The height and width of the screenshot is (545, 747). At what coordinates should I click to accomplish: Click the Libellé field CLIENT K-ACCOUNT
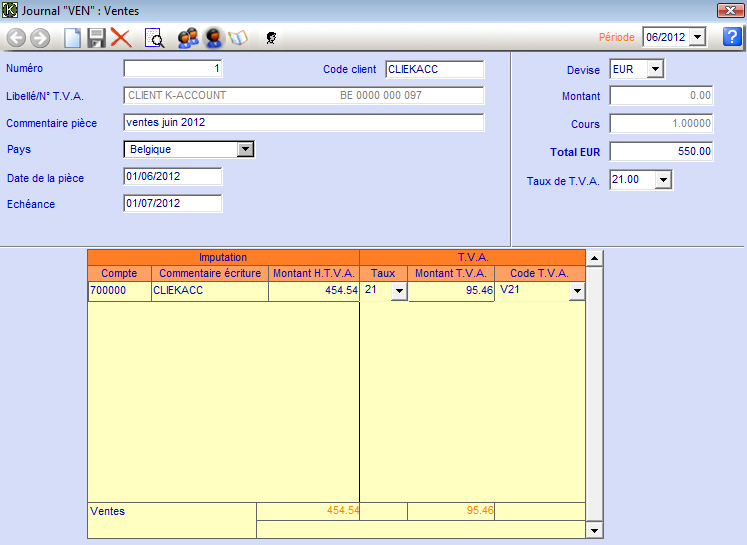click(x=303, y=95)
